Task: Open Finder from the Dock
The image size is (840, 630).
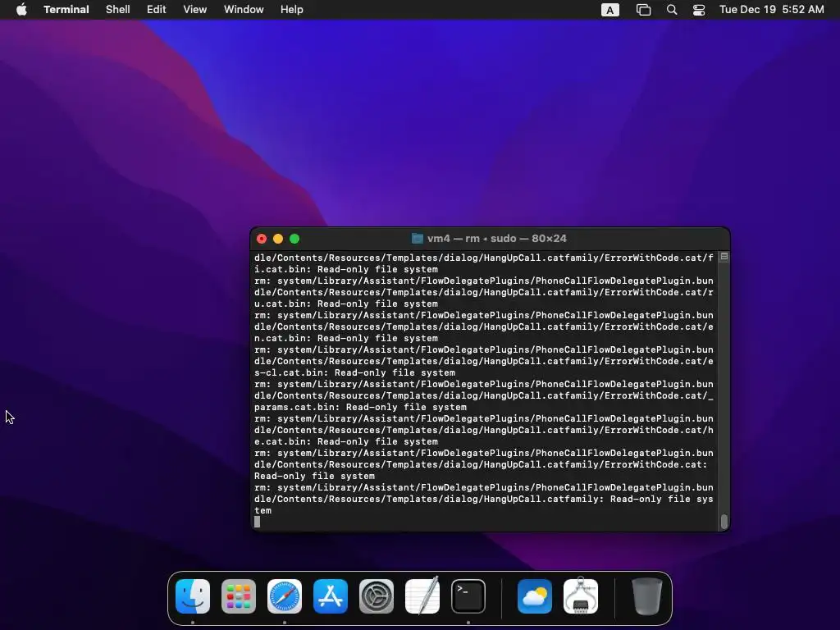Action: coord(193,596)
